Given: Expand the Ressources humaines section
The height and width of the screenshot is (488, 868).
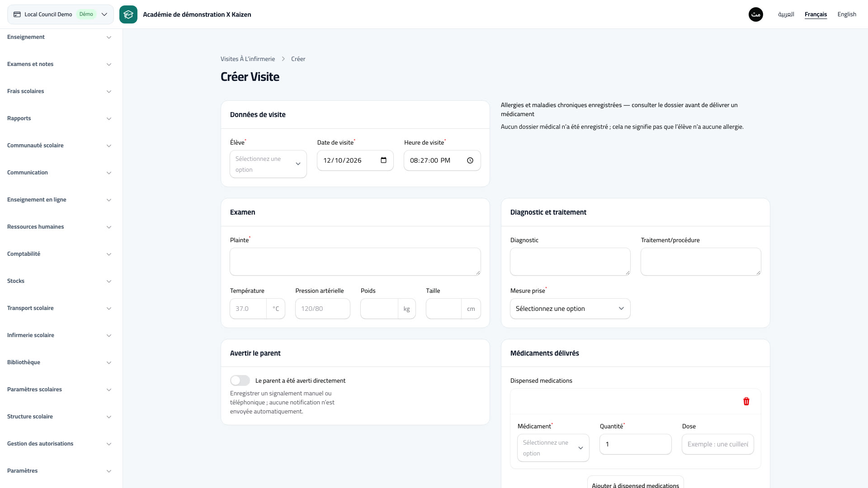Looking at the screenshot, I should pos(59,227).
